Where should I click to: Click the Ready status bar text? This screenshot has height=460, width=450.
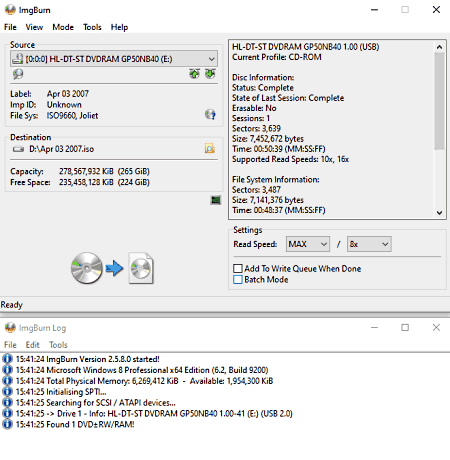pos(12,305)
